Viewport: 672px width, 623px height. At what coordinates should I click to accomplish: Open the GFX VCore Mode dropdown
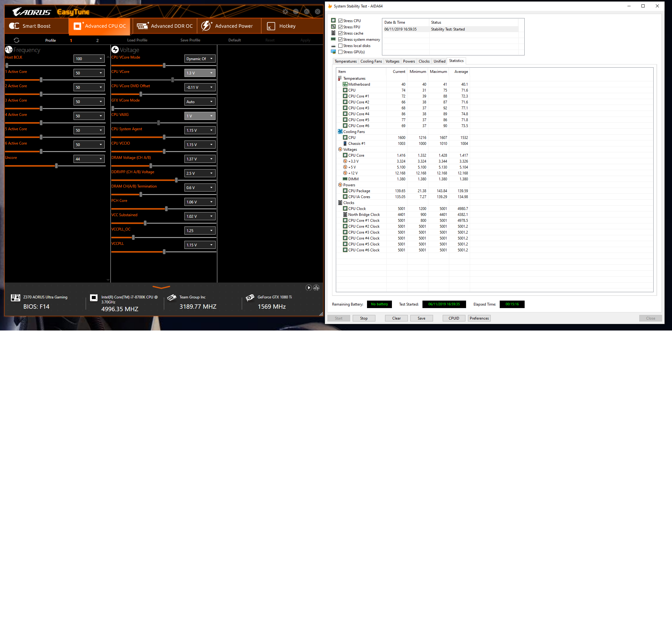[x=200, y=102]
